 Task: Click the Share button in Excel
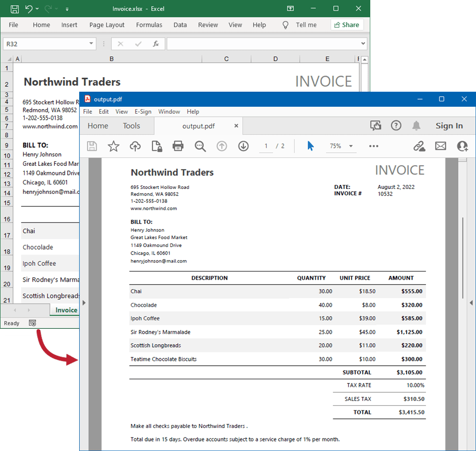point(347,25)
